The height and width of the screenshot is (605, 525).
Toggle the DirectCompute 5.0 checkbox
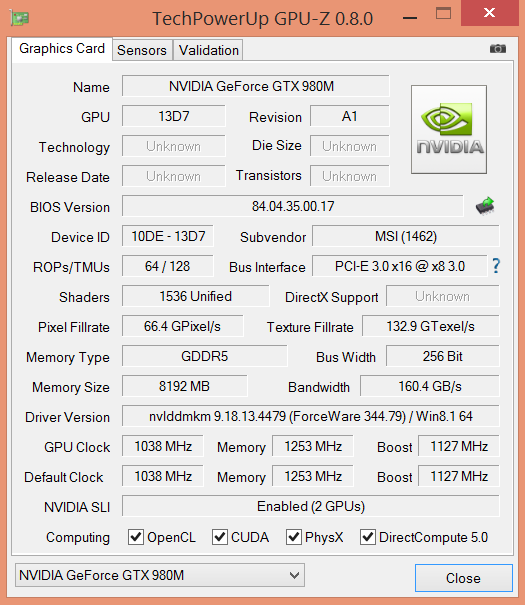[368, 537]
